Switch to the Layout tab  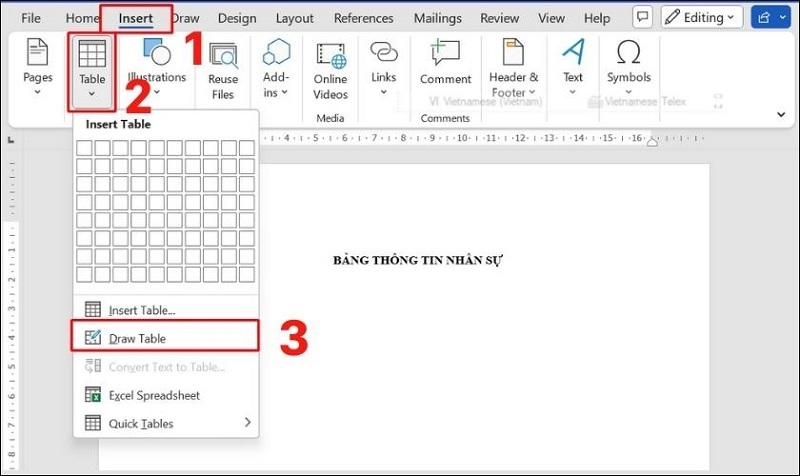click(x=294, y=18)
